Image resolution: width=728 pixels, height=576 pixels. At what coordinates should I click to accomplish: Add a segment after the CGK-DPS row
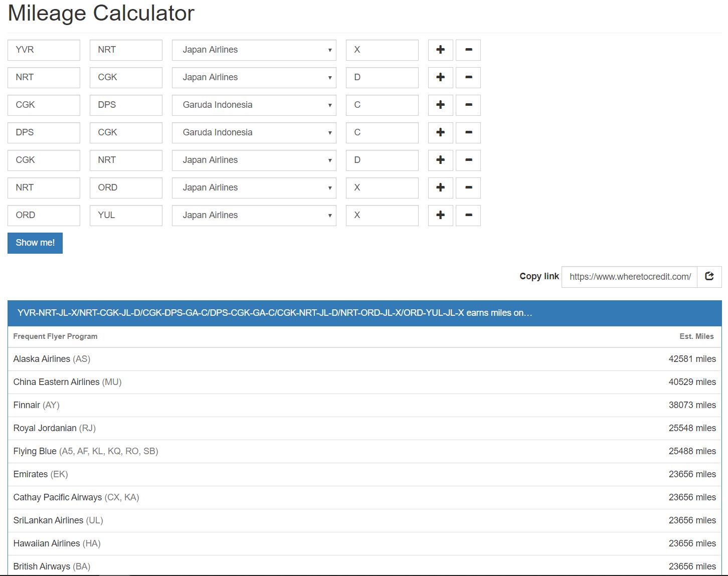pyautogui.click(x=441, y=105)
